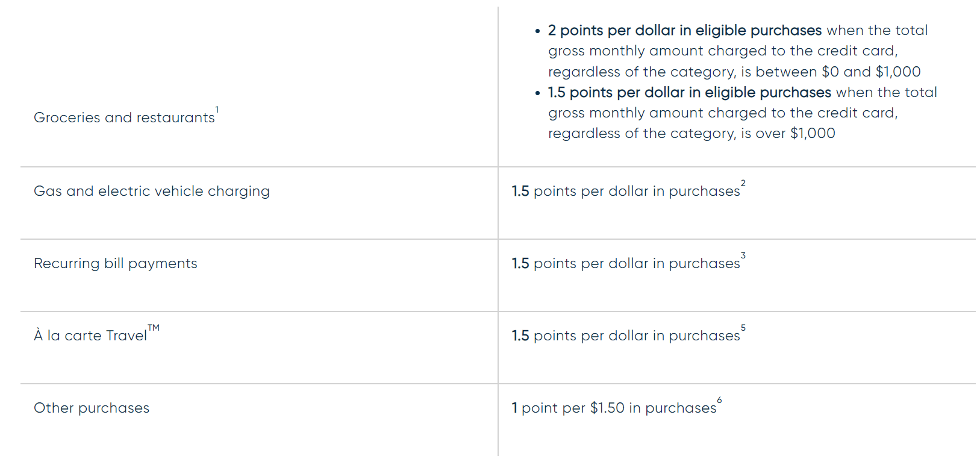The image size is (980, 459).
Task: Click the Groceries and restaurants category label
Action: pyautogui.click(x=123, y=117)
